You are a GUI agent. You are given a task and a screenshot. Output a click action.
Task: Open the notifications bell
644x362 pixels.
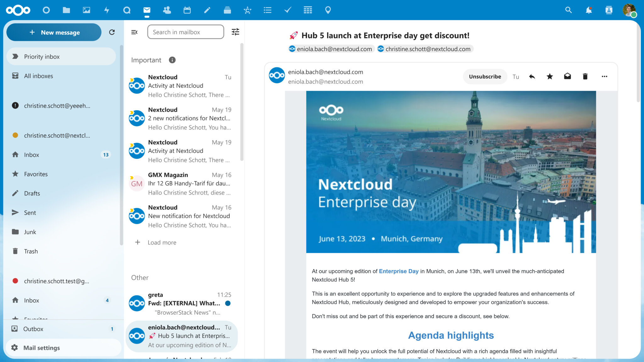589,10
